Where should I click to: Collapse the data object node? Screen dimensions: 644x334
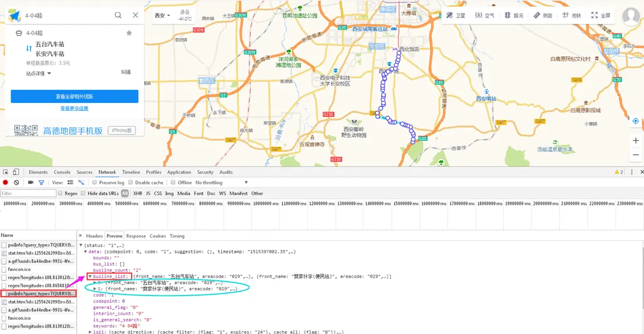pos(85,252)
